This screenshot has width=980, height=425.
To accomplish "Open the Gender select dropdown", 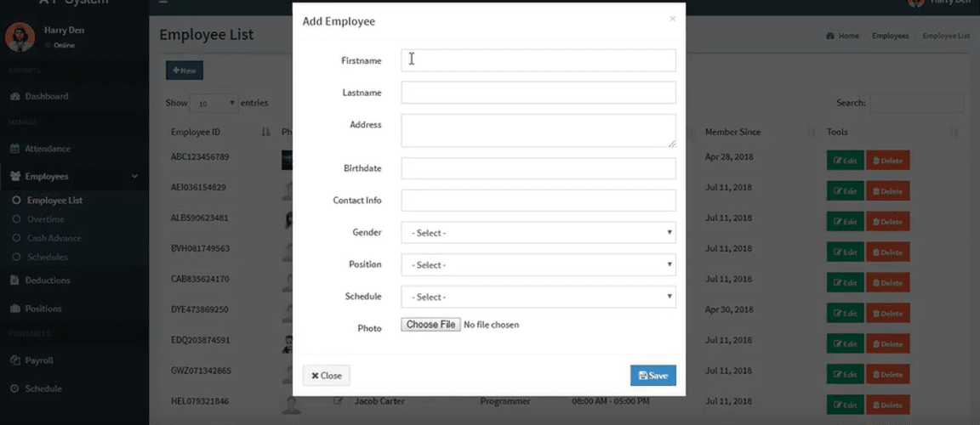I will click(538, 233).
